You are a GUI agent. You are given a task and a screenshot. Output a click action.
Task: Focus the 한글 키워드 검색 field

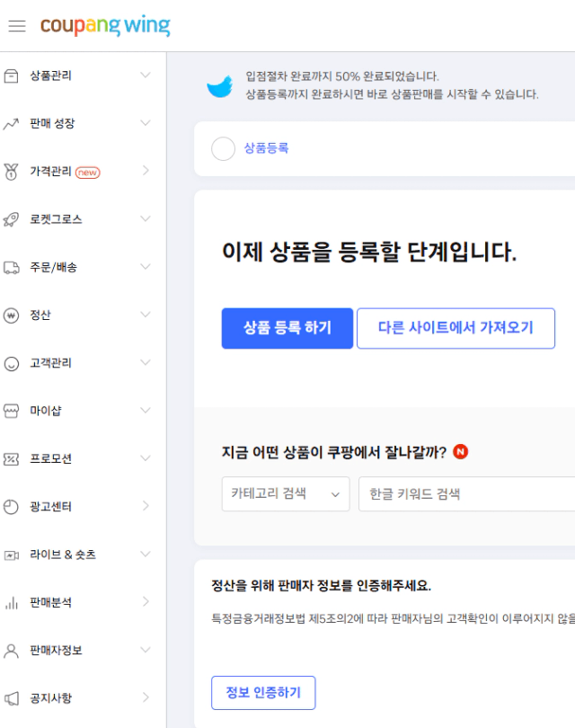(467, 494)
